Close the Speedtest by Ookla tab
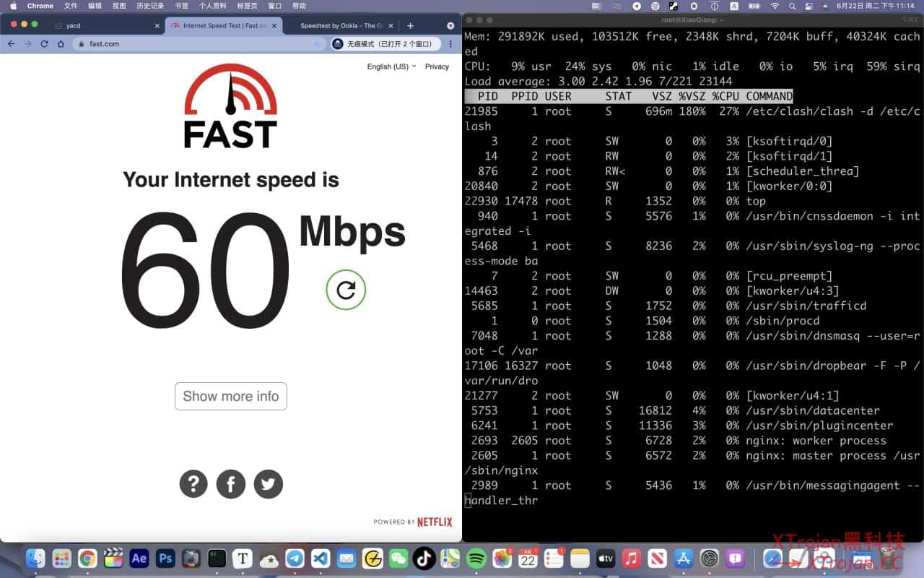Viewport: 924px width, 578px height. point(392,26)
